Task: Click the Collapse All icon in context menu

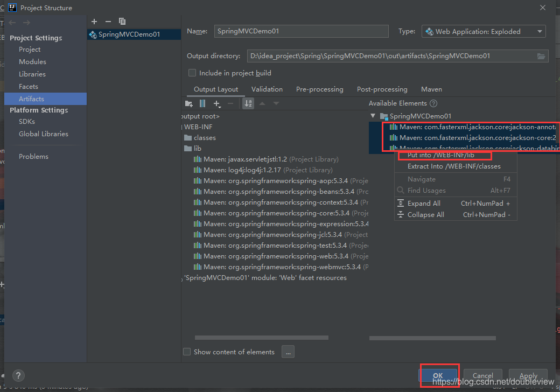Action: (x=401, y=214)
